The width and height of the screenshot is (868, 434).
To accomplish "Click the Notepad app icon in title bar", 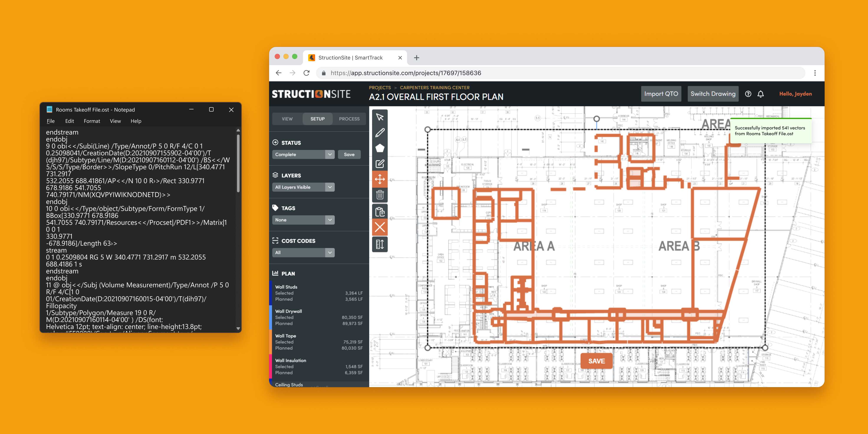I will [49, 109].
